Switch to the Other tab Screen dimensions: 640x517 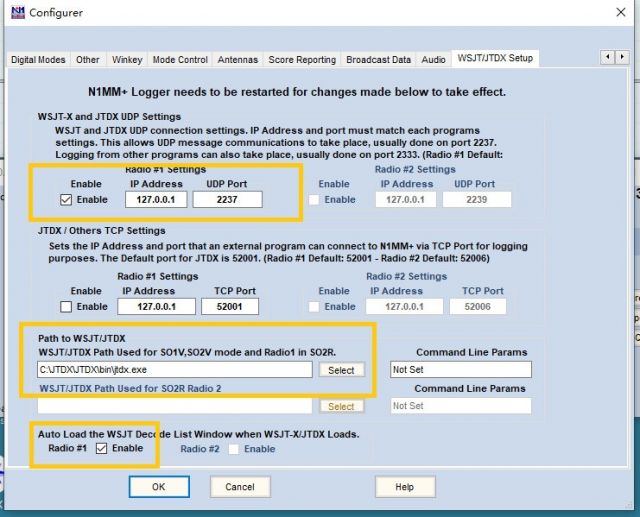[87, 60]
